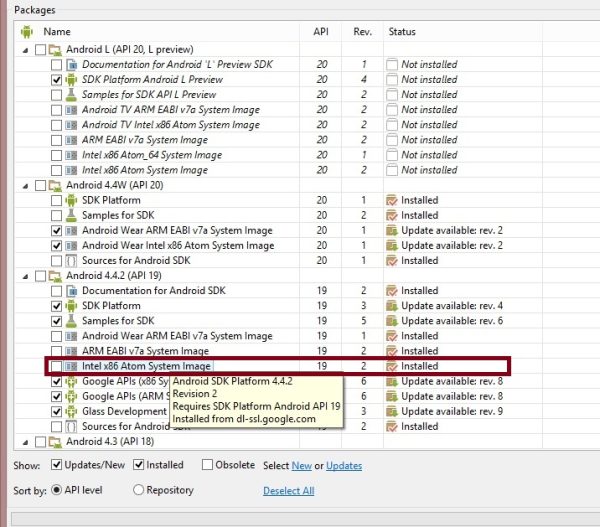Uncheck Android Wear Intel x86 Atom System Image
This screenshot has width=600, height=527.
56,246
